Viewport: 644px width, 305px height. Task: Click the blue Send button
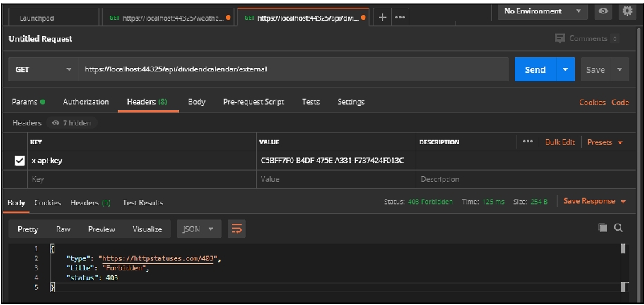(x=534, y=69)
